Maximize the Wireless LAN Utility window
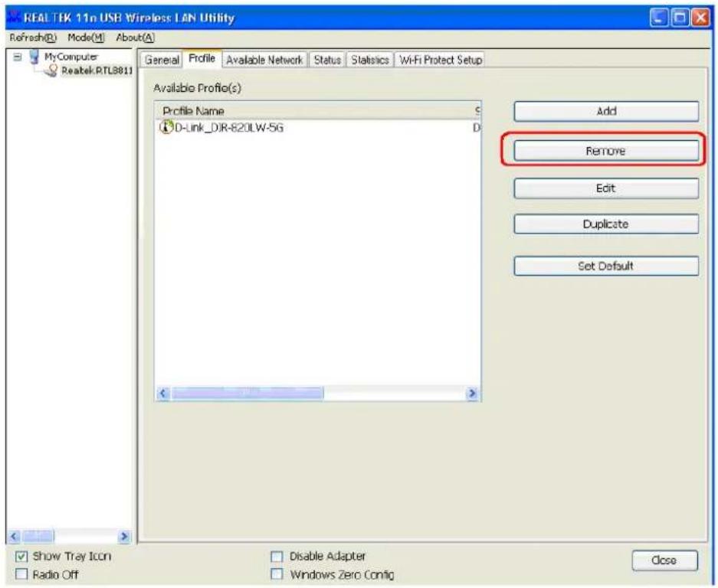 tap(680, 18)
